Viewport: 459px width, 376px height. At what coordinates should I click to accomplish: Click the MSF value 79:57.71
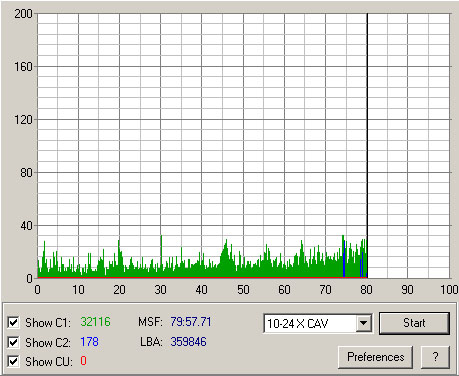coord(191,322)
